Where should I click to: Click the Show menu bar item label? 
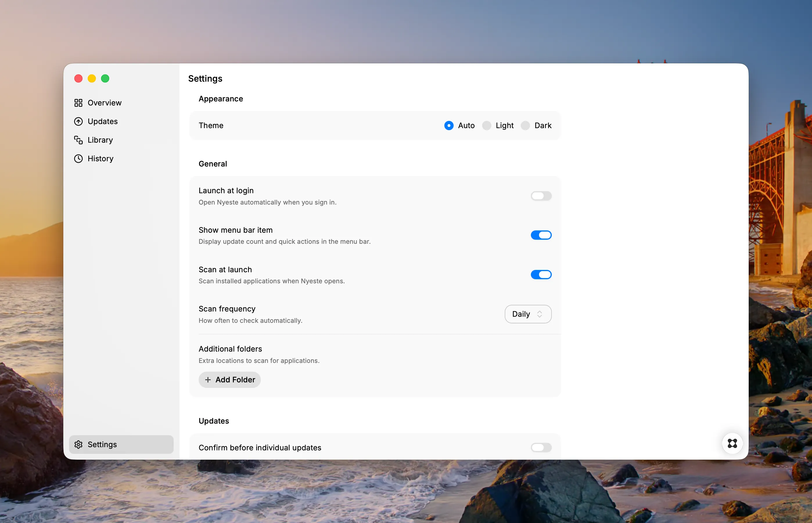pos(236,230)
